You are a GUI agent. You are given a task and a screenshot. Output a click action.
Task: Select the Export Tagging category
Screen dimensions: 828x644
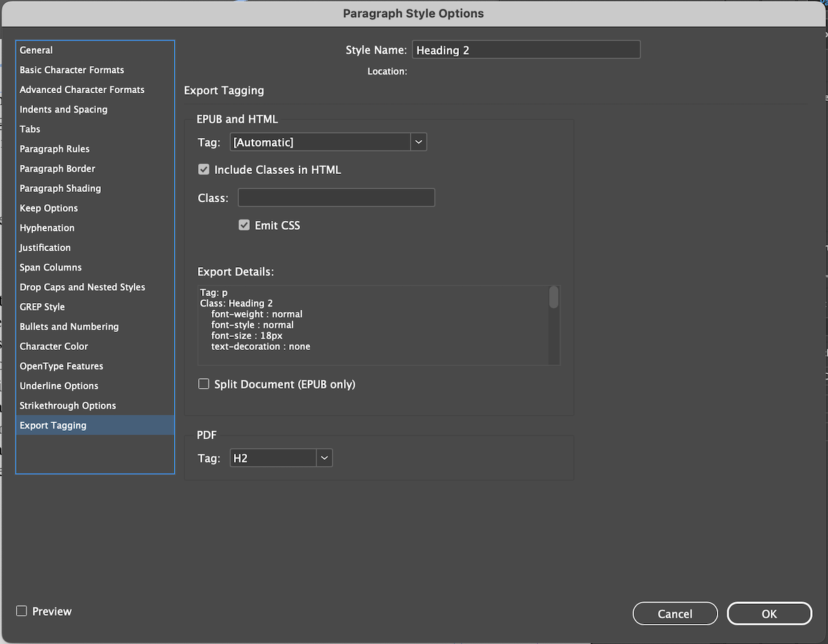click(x=53, y=425)
